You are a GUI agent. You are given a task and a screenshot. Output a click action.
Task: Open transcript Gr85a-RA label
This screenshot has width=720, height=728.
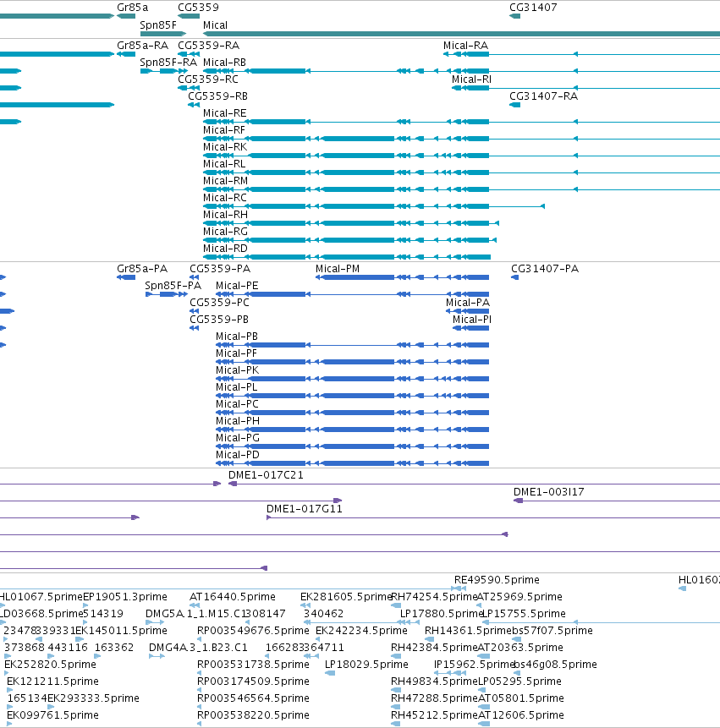[143, 46]
